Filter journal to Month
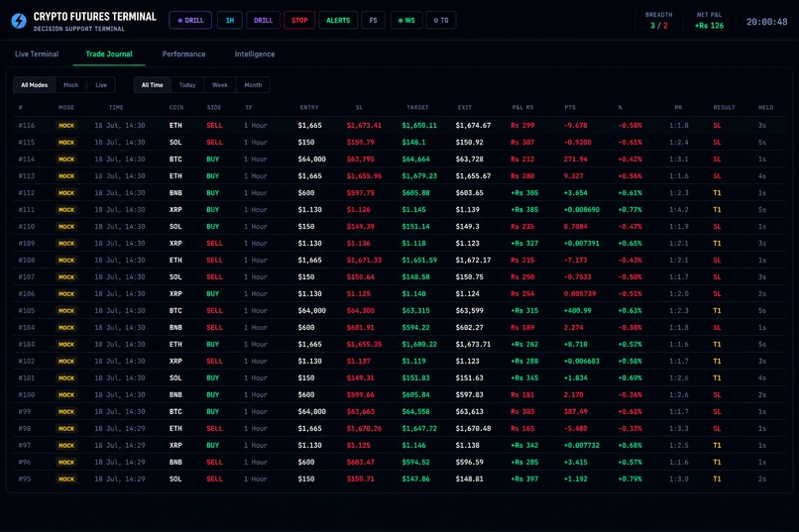This screenshot has height=532, width=799. (x=253, y=85)
